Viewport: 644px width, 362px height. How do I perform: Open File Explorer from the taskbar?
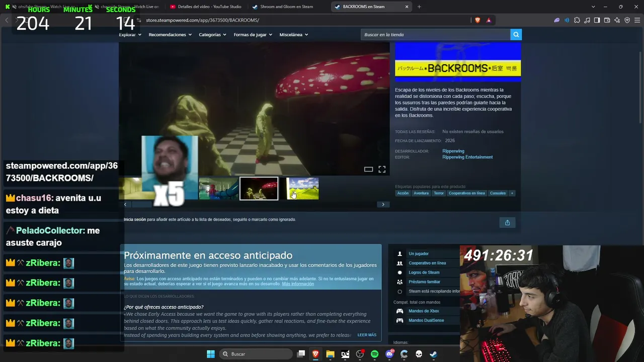click(x=330, y=354)
